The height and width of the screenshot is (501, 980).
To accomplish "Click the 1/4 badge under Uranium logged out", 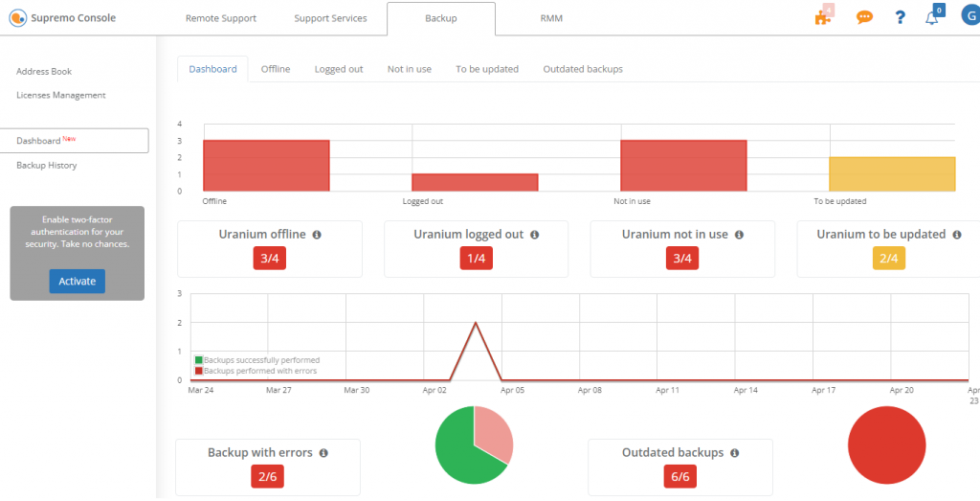I will point(477,259).
